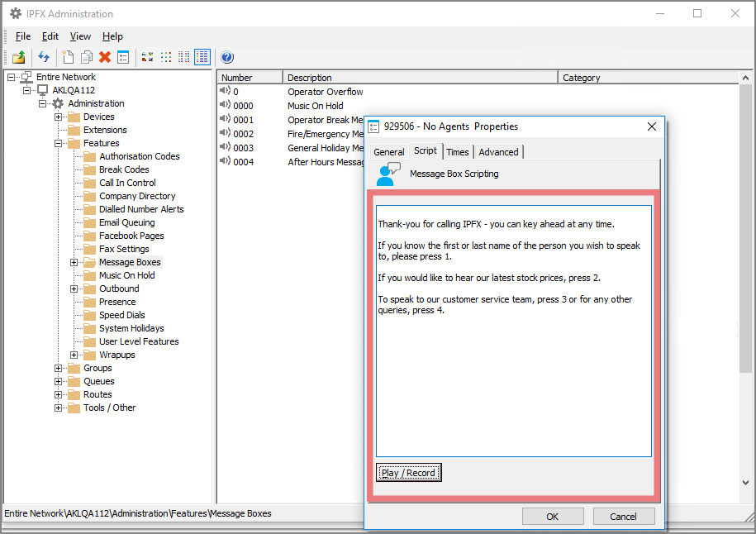The width and height of the screenshot is (756, 534).
Task: Expand the Message Boxes tree node
Action: [x=74, y=262]
